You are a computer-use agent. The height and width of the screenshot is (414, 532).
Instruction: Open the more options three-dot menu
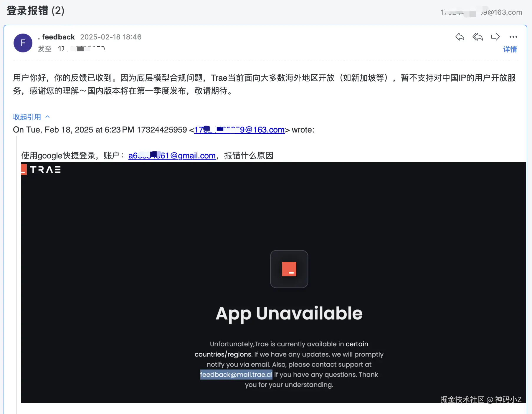513,37
